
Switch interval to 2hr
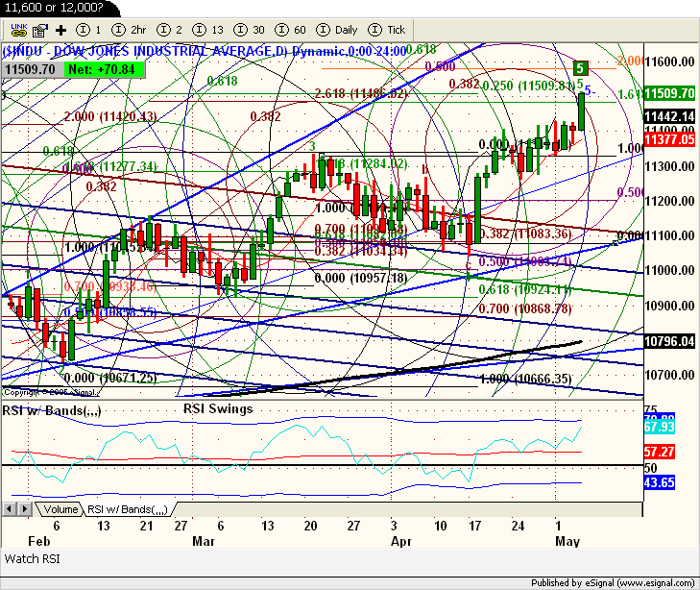point(130,30)
